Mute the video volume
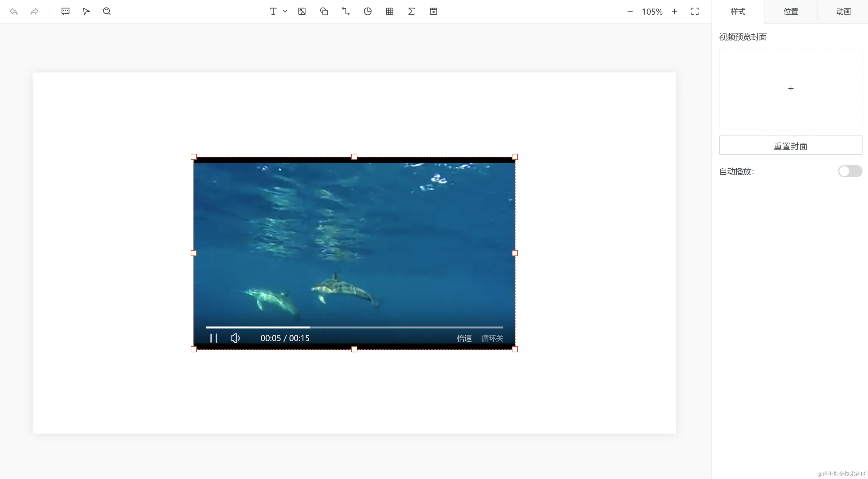The image size is (868, 479). pyautogui.click(x=235, y=338)
